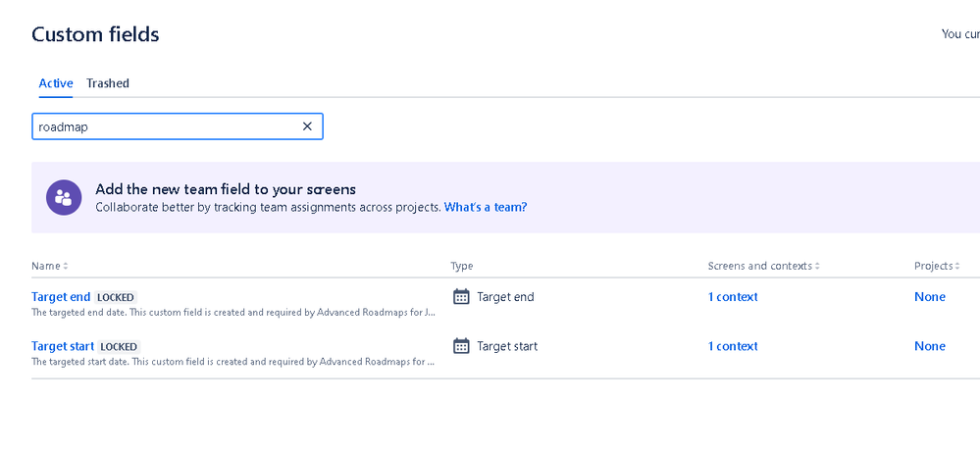
Task: Open the Target end custom field
Action: 61,297
